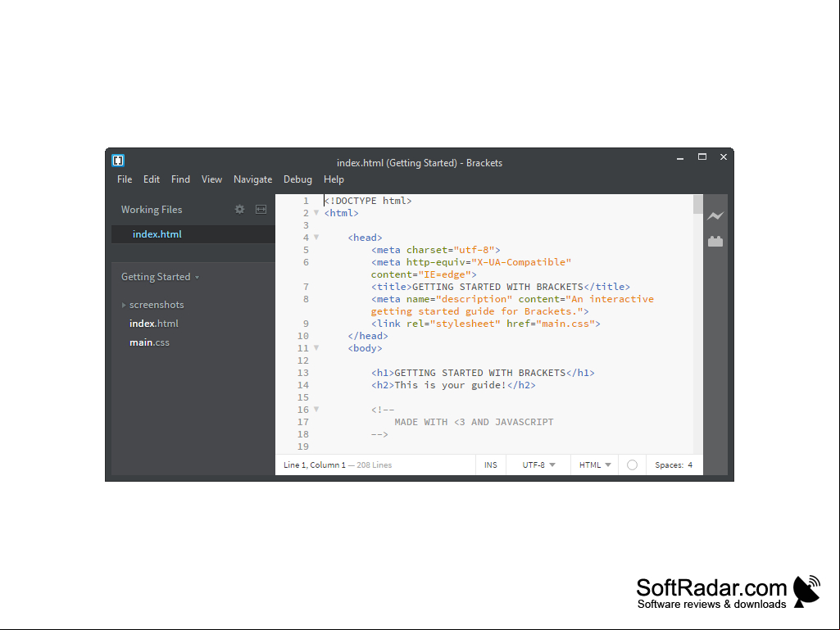Screen dimensions: 840x630
Task: Click the link stylesheet line of code
Action: pos(485,324)
